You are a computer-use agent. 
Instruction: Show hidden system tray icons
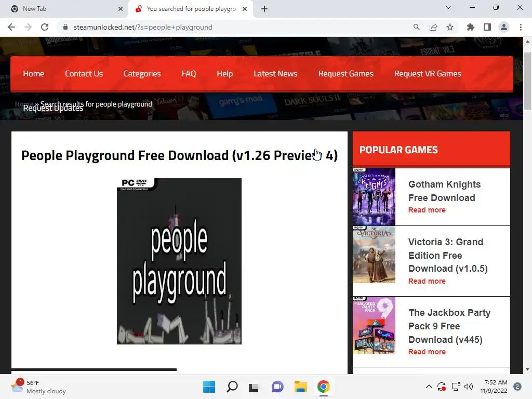pyautogui.click(x=429, y=387)
